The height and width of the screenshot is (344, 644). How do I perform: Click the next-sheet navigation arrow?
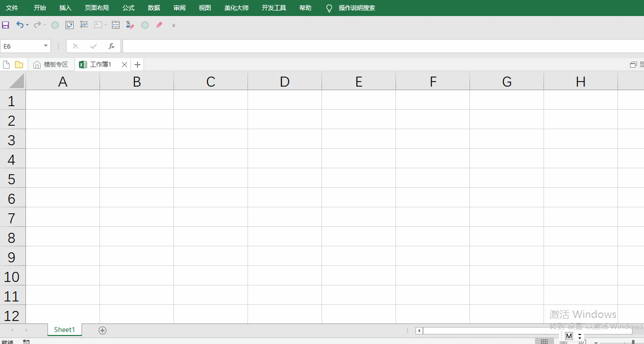[26, 330]
